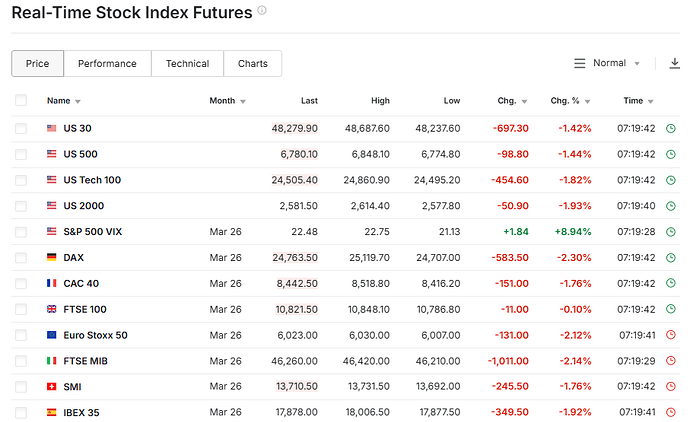This screenshot has width=690, height=422.
Task: Click the clock icon in IBEX 35 row
Action: pyautogui.click(x=671, y=412)
